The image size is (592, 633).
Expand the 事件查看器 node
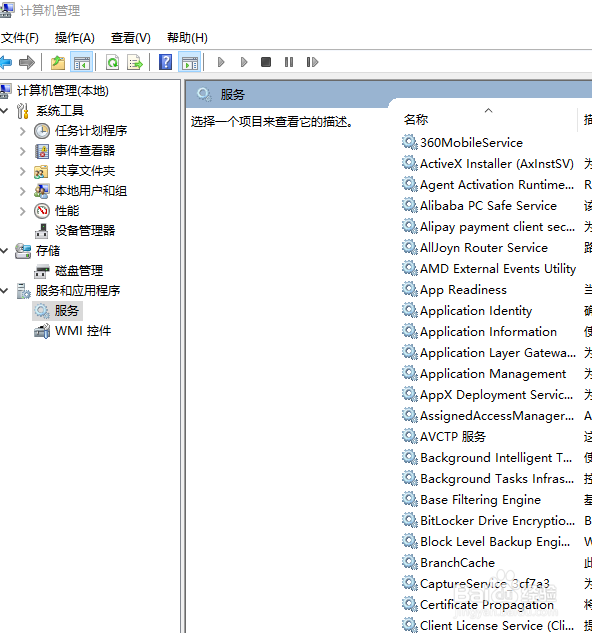tap(23, 151)
